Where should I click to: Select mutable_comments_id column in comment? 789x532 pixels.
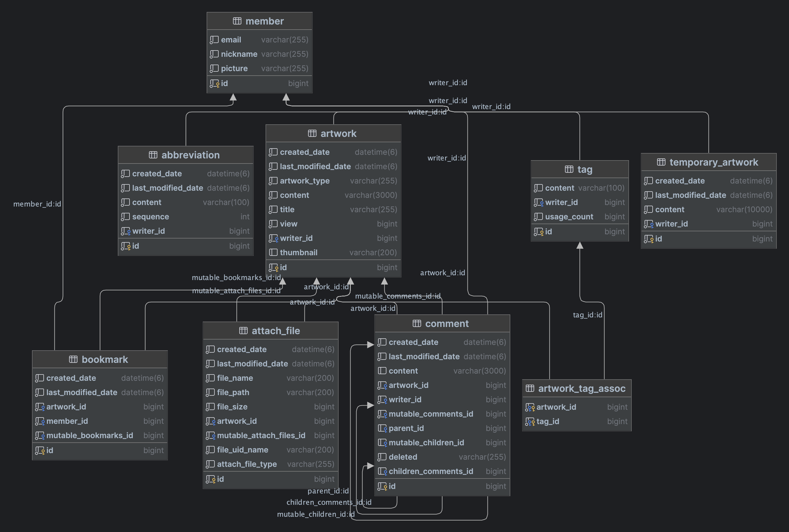442,414
